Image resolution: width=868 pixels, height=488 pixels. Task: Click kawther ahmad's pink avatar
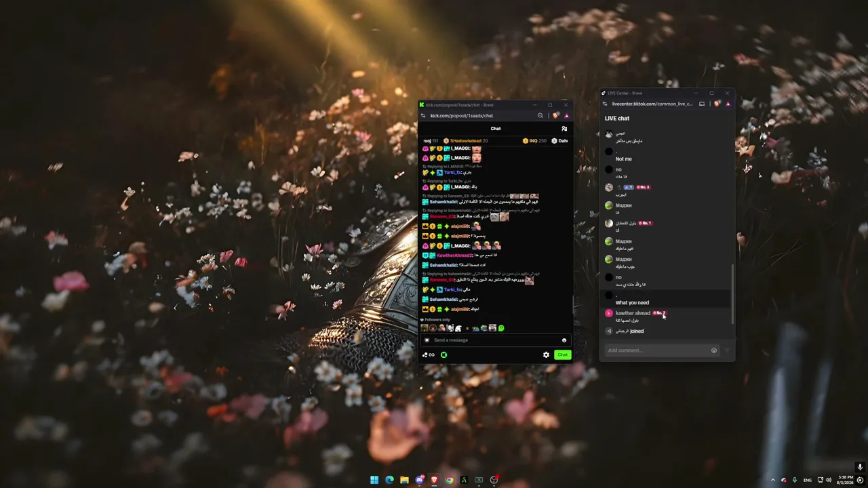tap(609, 313)
